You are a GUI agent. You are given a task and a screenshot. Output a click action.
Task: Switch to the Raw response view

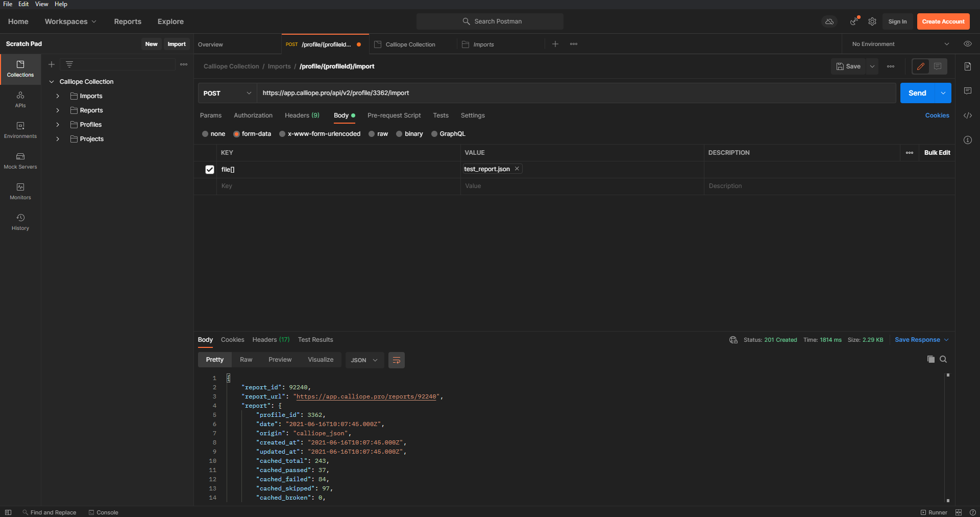(246, 360)
